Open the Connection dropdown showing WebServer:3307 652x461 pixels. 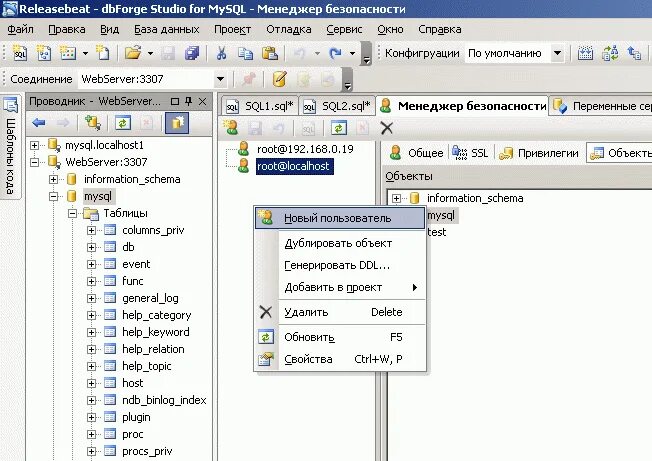coord(220,79)
